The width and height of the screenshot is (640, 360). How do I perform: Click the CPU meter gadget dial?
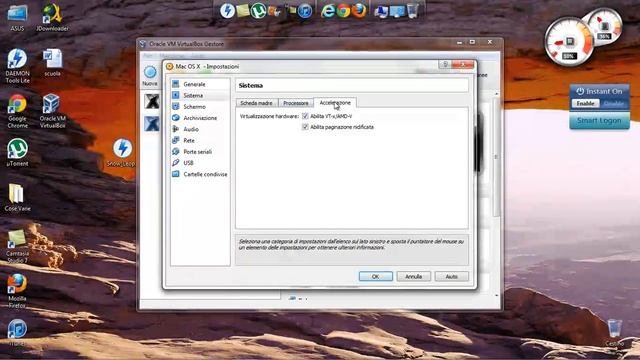click(569, 42)
